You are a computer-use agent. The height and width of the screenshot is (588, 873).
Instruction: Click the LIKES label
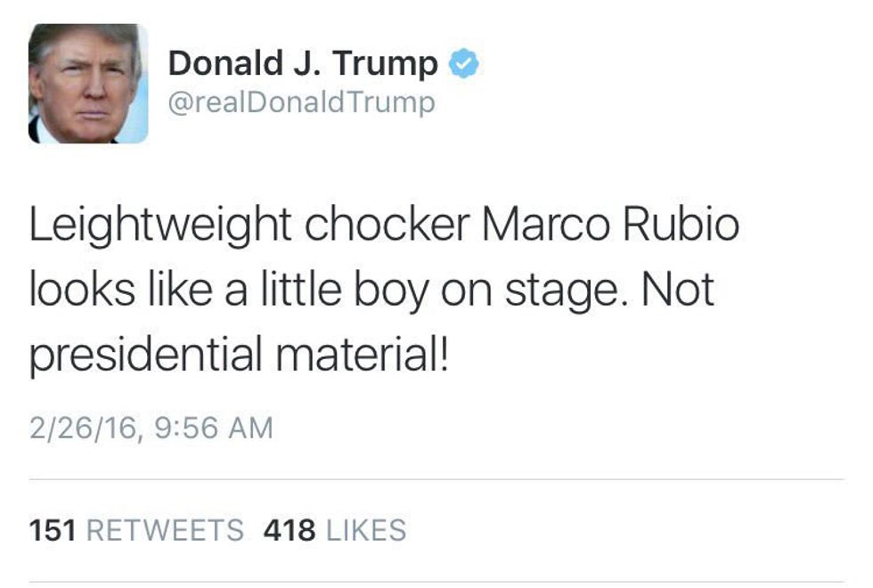tap(366, 530)
